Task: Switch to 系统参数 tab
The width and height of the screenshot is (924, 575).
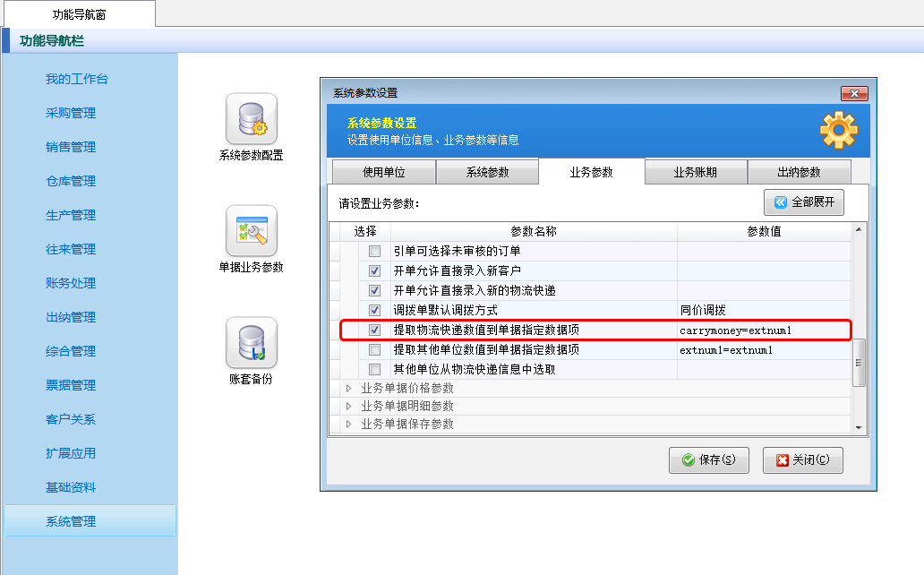Action: click(x=487, y=172)
